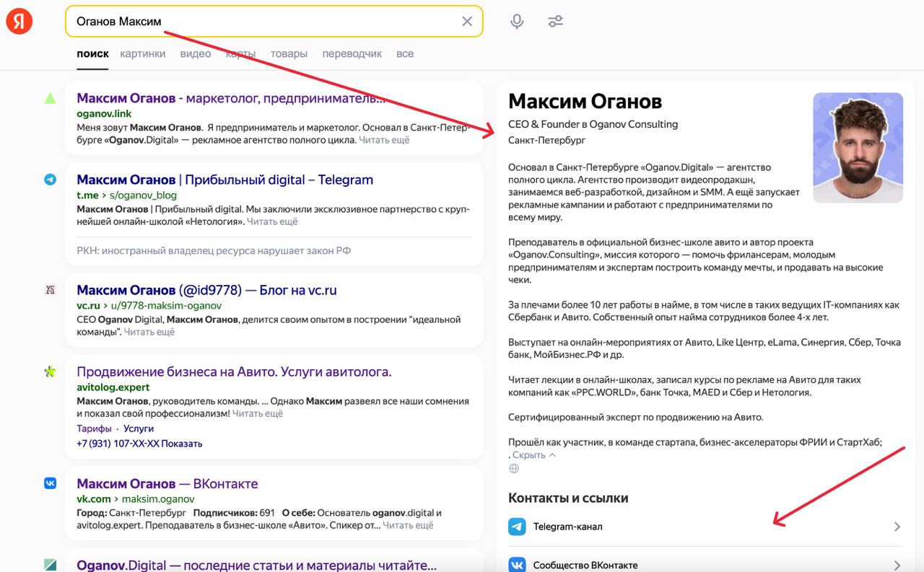Click the green triangle favicon of oganov.link
This screenshot has height=572, width=924.
pyautogui.click(x=50, y=98)
